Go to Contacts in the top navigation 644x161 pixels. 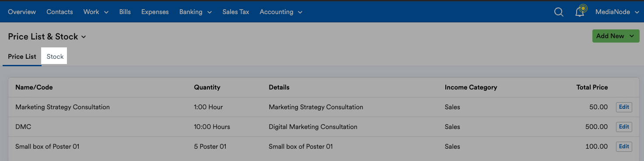pos(59,12)
